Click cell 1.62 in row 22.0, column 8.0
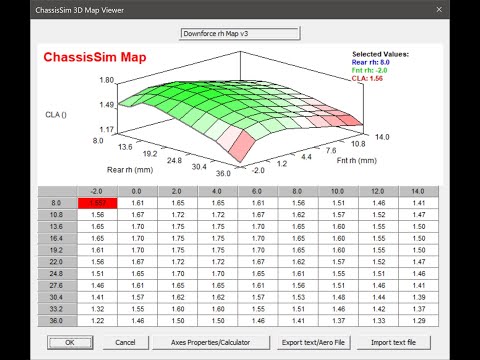Viewport: 480px width, 360px height. pos(298,262)
